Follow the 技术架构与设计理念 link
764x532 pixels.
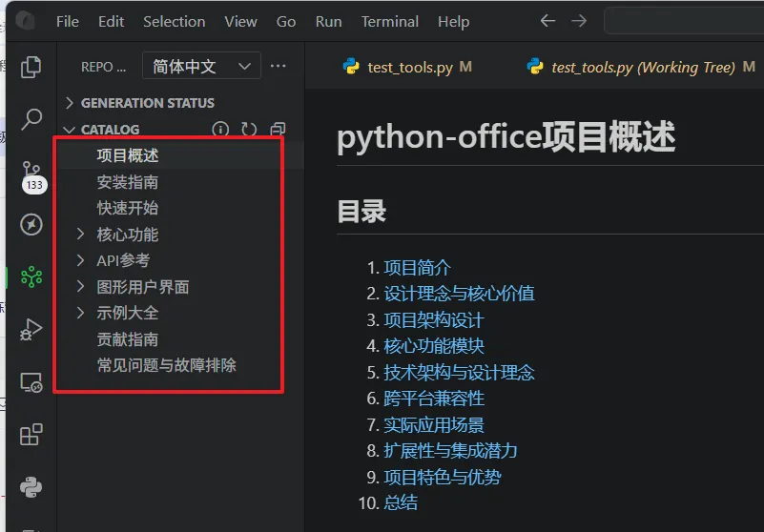point(459,372)
